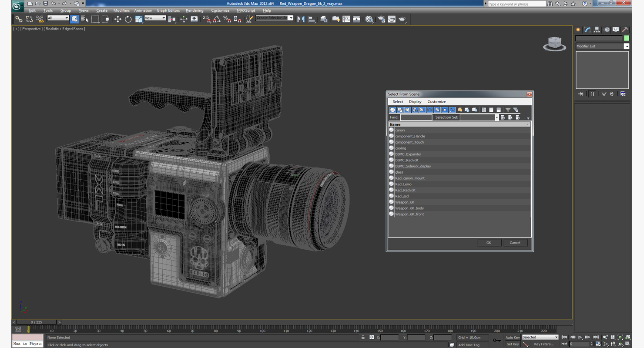Activate Select and Rotate tool
The height and width of the screenshot is (348, 644).
(128, 19)
